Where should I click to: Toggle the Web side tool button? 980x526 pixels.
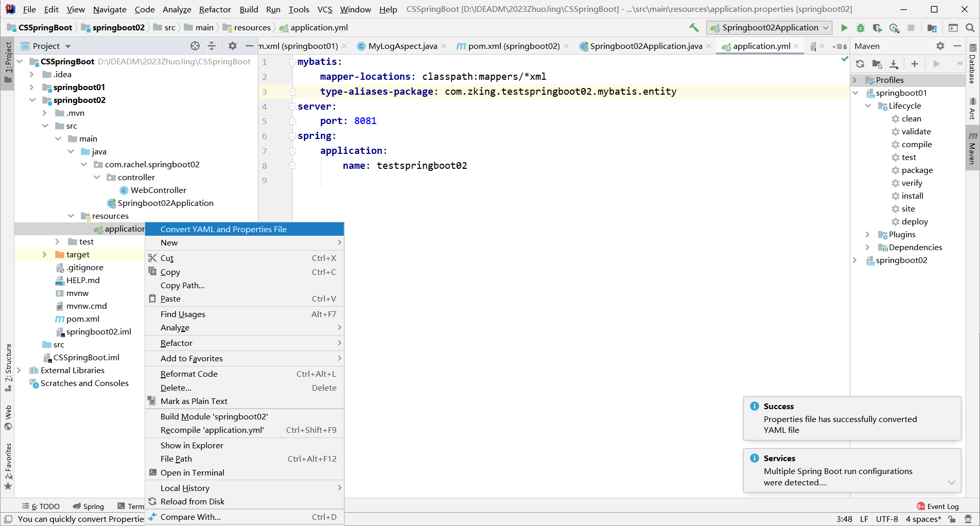click(x=8, y=418)
